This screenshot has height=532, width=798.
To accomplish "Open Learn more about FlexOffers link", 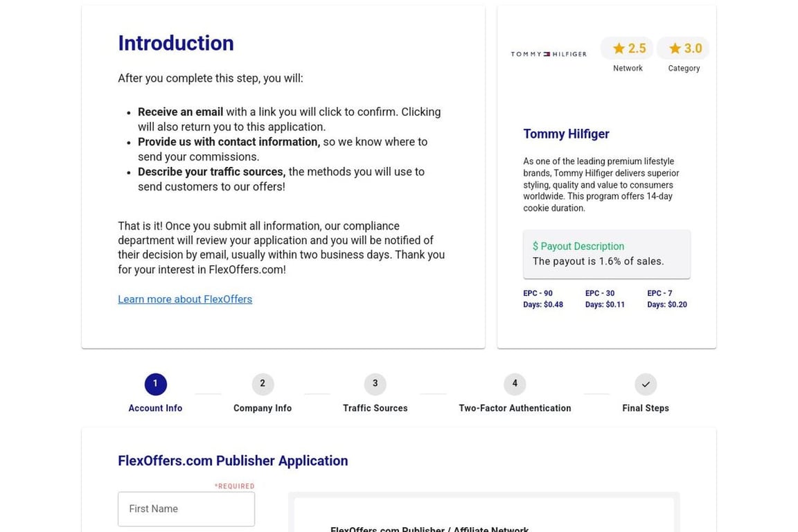I will click(x=185, y=299).
